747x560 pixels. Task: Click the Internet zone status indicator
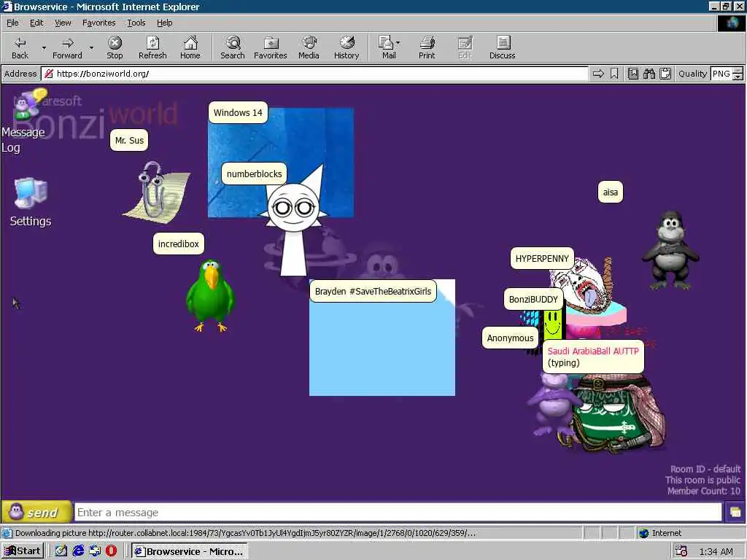[x=659, y=533]
